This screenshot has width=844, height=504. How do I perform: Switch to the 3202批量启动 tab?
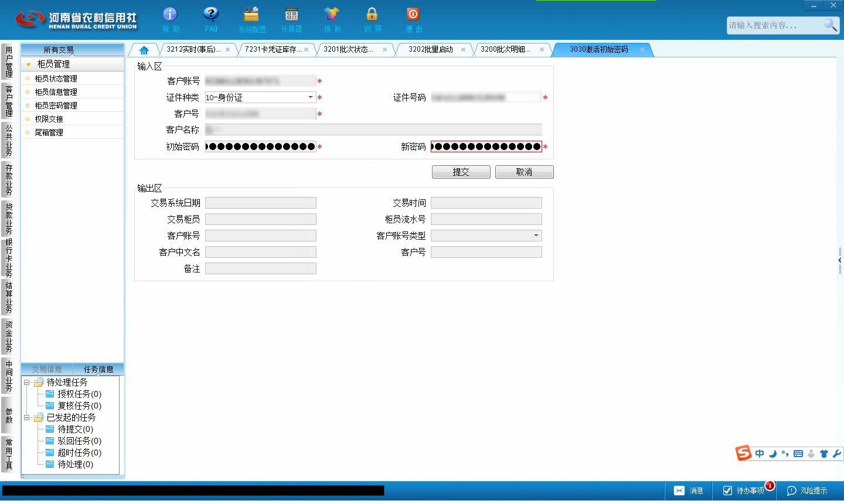coord(431,49)
